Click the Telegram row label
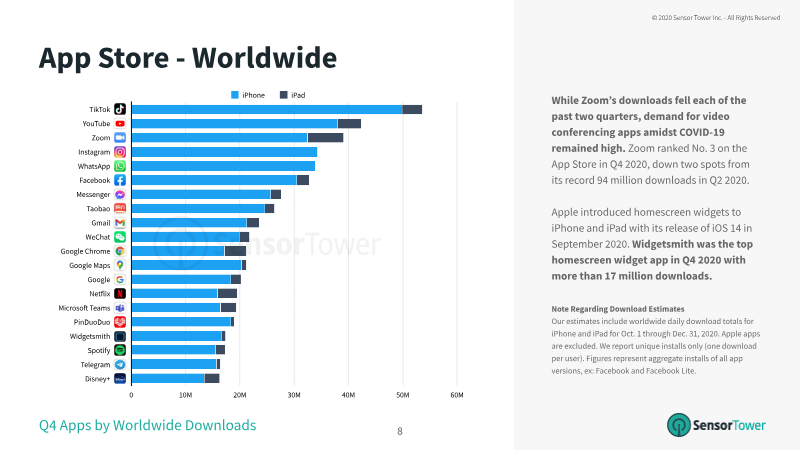The width and height of the screenshot is (800, 450). click(x=95, y=365)
